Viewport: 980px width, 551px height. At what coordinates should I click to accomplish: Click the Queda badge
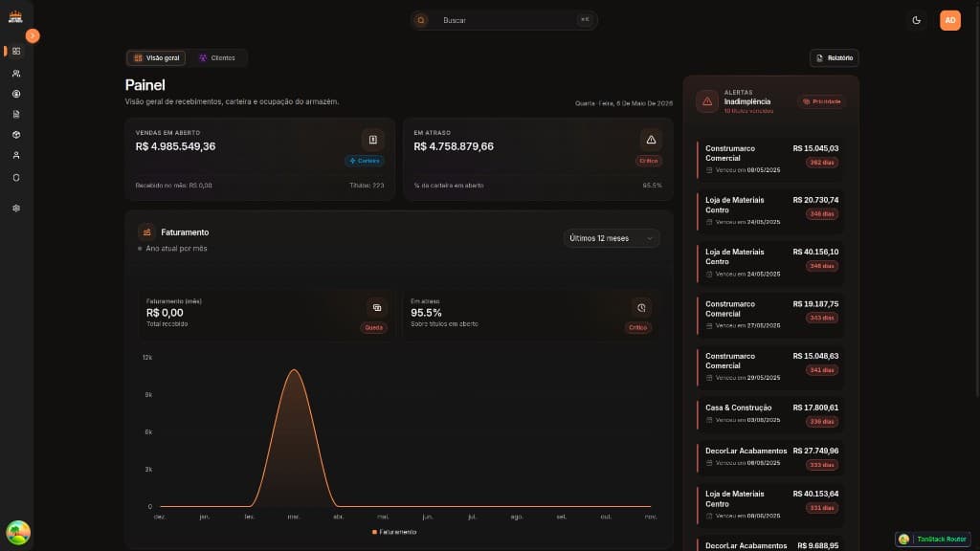[374, 327]
